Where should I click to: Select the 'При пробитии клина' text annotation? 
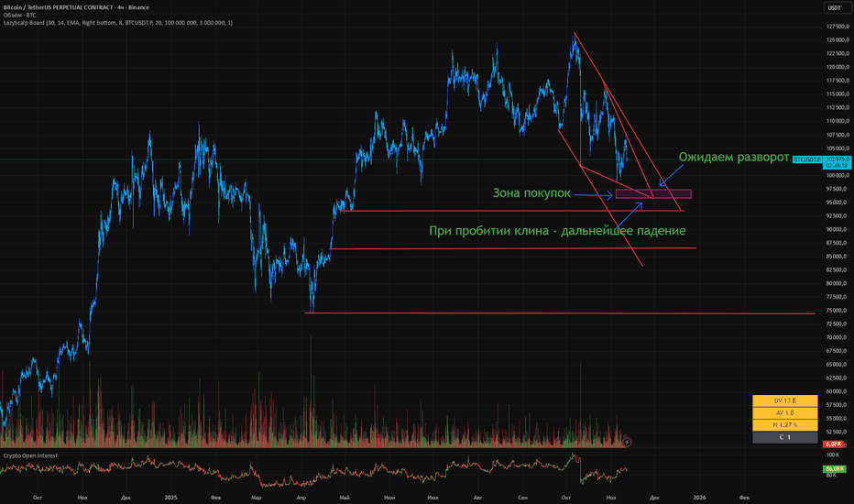pos(556,230)
